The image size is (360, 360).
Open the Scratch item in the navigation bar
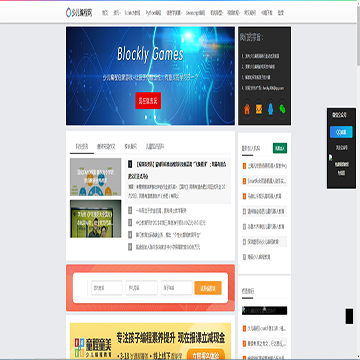click(132, 13)
